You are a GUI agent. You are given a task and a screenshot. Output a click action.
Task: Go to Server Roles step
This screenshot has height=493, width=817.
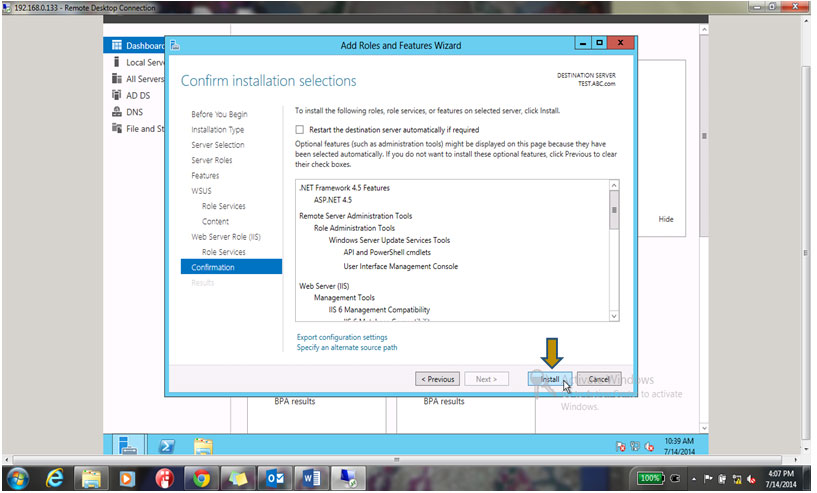212,160
